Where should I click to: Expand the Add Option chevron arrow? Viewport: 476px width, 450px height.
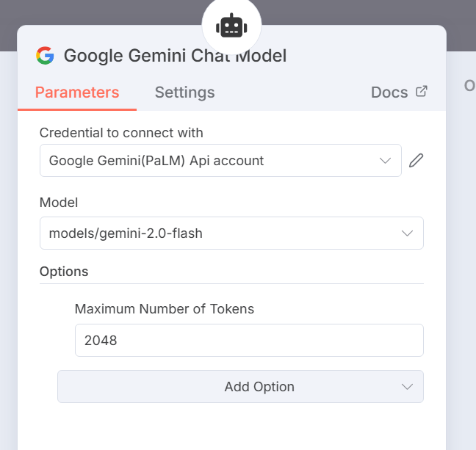coord(408,387)
